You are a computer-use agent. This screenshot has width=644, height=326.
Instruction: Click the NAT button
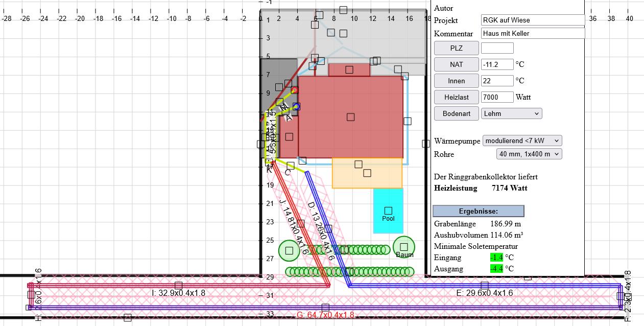[x=456, y=64]
